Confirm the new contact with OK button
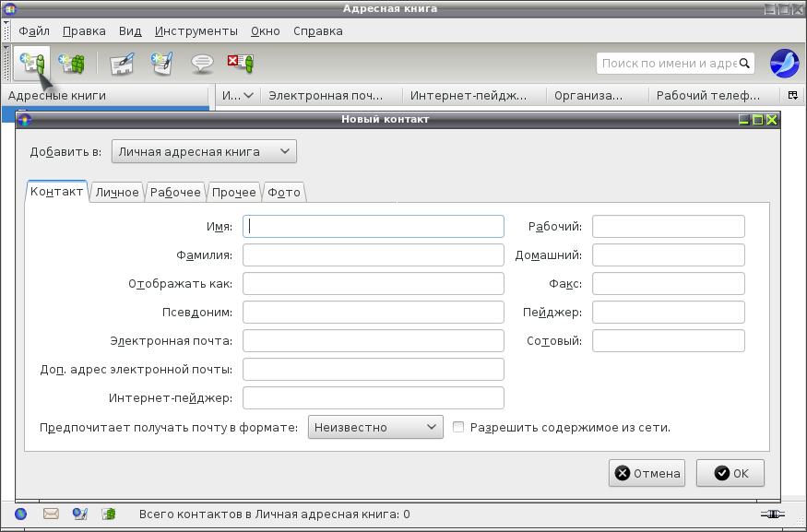 tap(730, 473)
